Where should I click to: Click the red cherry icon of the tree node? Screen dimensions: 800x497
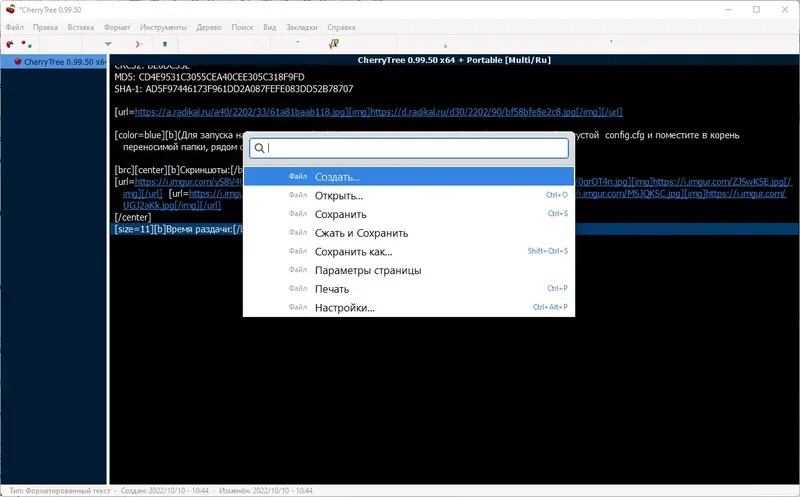(x=18, y=62)
